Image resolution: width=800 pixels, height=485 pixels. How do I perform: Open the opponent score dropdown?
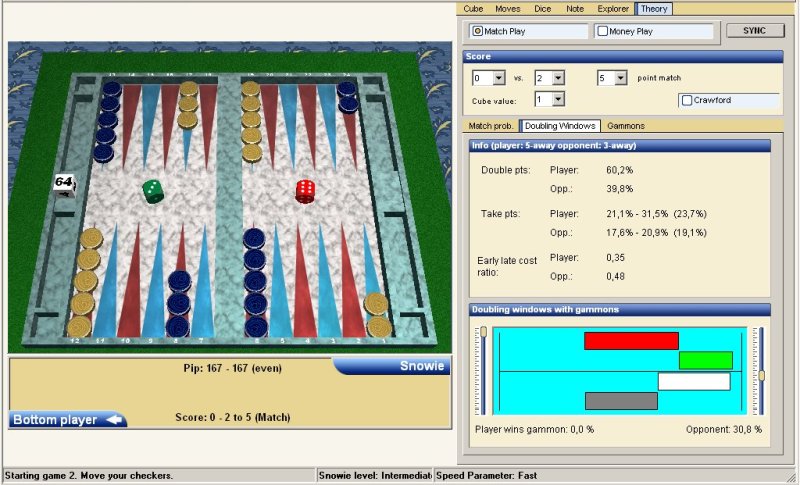coord(558,78)
